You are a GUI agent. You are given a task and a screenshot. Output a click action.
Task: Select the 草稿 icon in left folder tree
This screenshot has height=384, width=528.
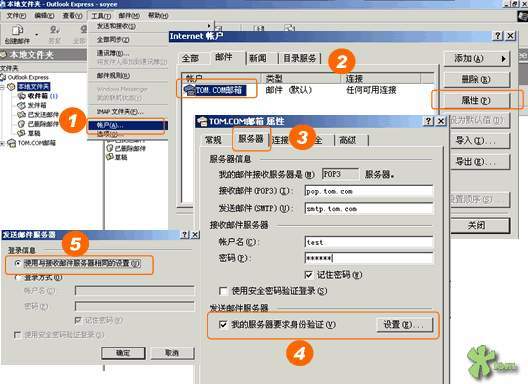[22, 133]
